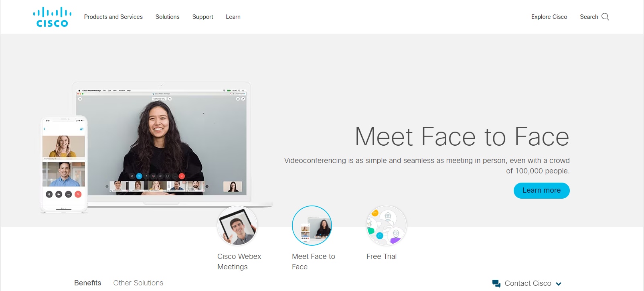
Task: Click the Cisco Webex Meetings label
Action: [239, 262]
